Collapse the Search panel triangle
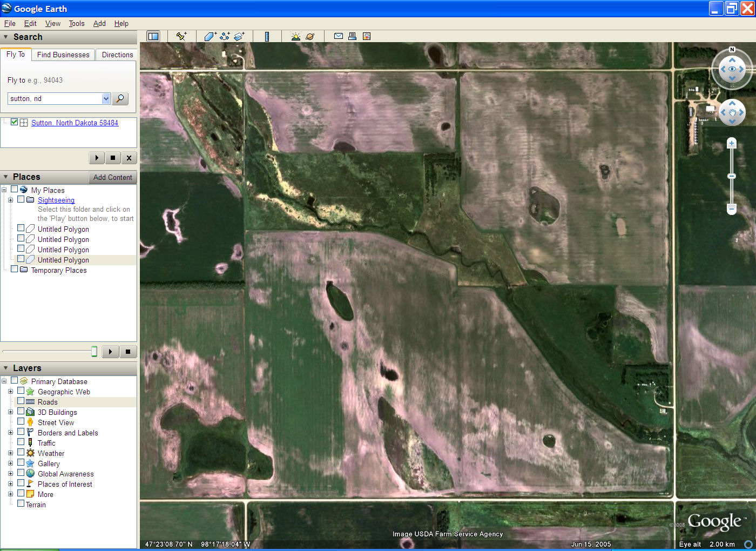 6,37
